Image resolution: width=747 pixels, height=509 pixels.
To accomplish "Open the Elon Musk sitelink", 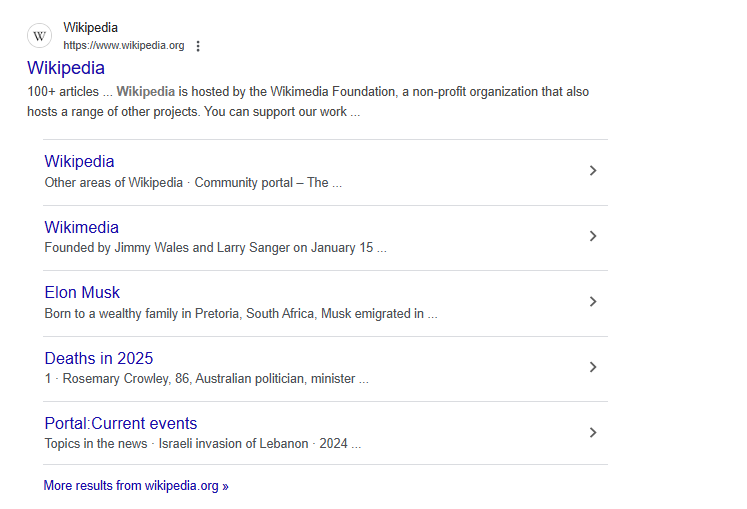I will point(82,293).
